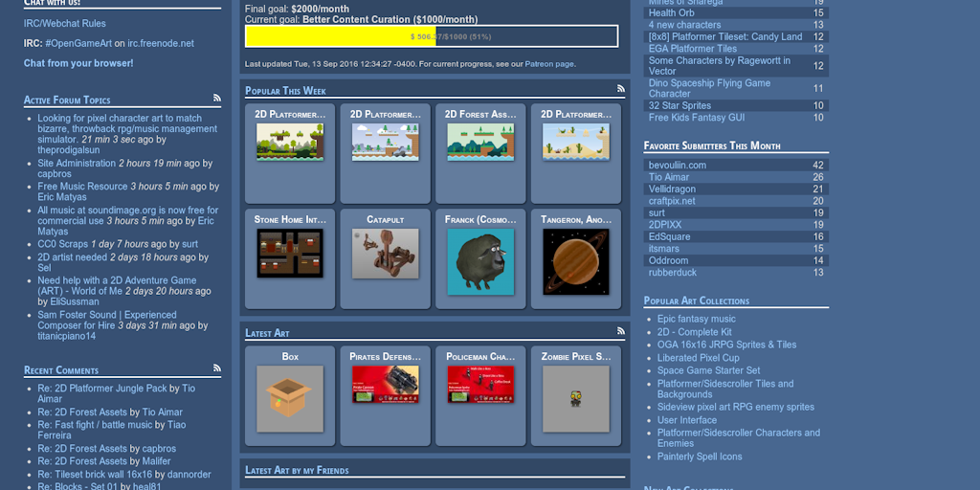View dannorder user profile

coord(189,475)
